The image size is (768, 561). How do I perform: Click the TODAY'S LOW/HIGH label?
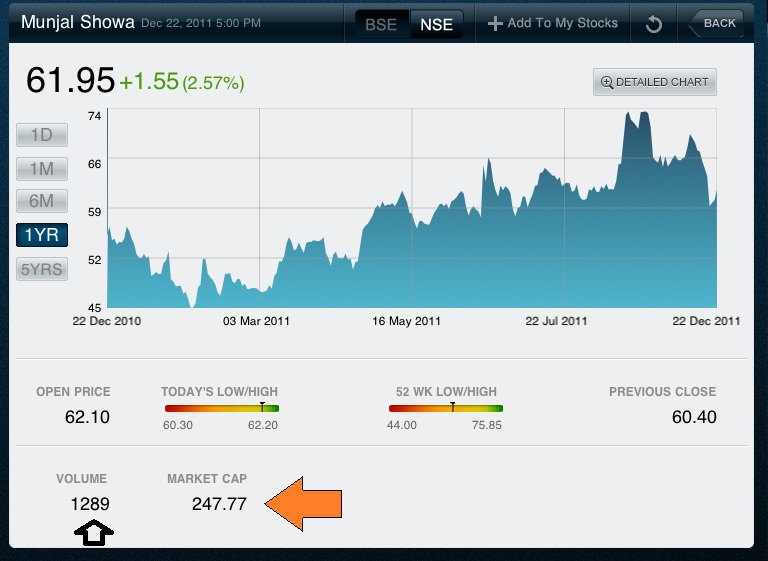(219, 392)
